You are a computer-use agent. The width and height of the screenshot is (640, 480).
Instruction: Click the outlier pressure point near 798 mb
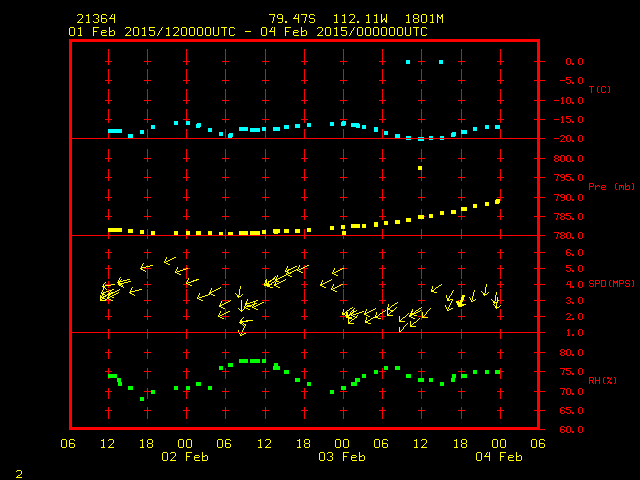pyautogui.click(x=420, y=168)
